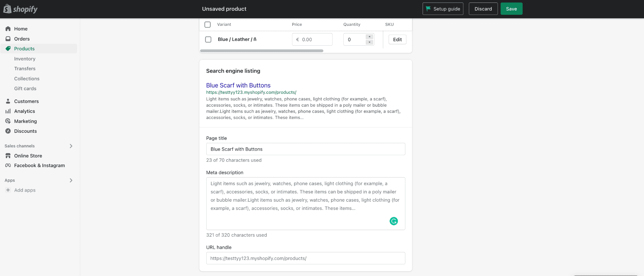Screen dimensions: 644x276
Task: Focus the Price input field
Action: tap(312, 39)
